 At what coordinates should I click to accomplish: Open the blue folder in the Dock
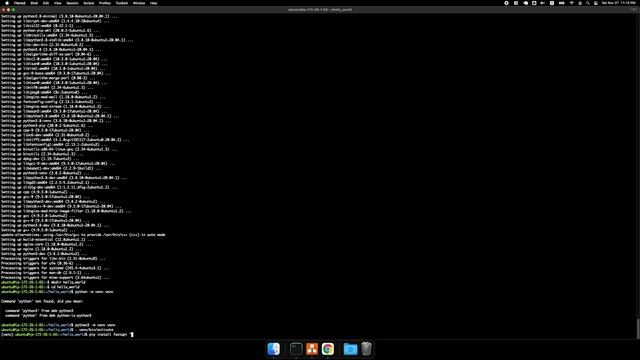click(350, 349)
